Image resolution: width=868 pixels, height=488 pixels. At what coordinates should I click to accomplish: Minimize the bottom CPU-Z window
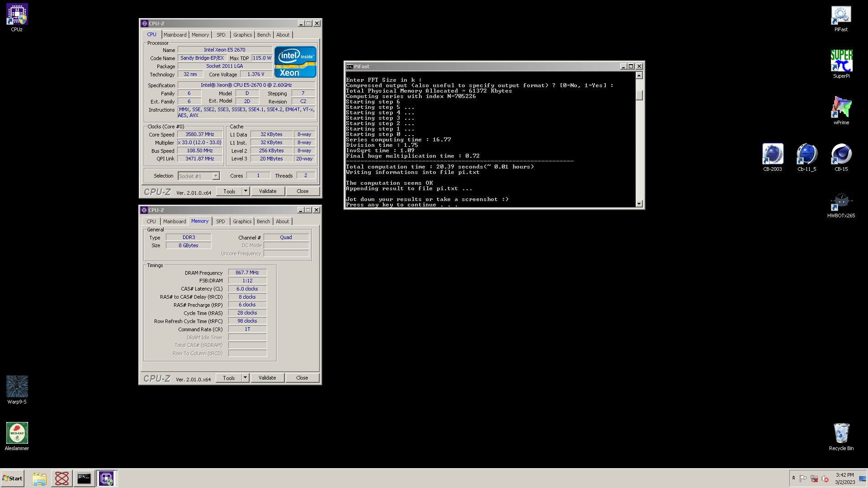tap(301, 210)
